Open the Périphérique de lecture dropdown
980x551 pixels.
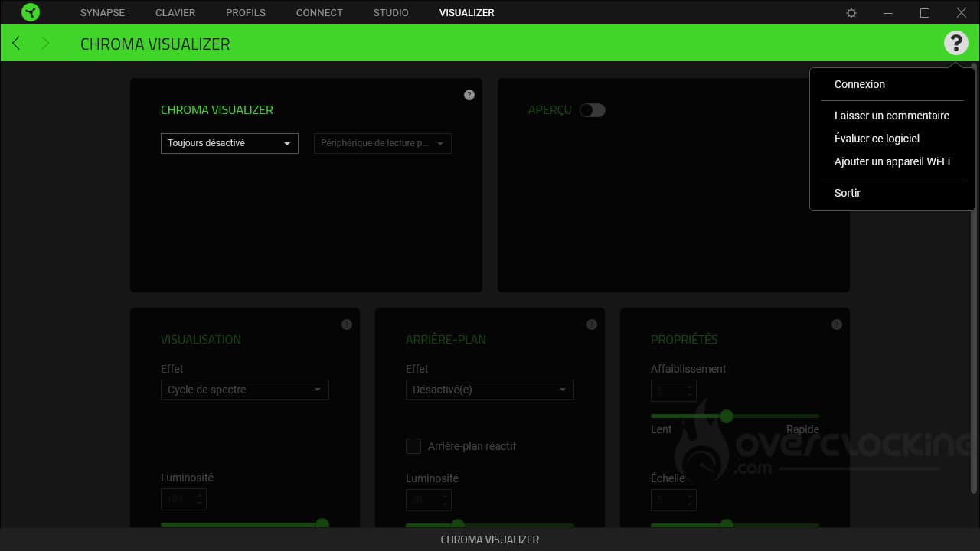(x=383, y=143)
